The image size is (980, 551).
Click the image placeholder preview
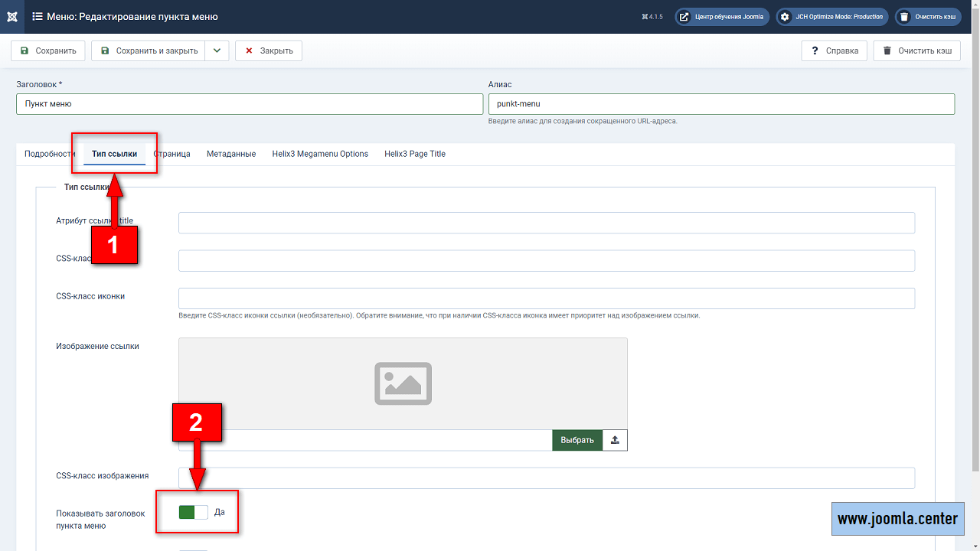click(x=403, y=383)
